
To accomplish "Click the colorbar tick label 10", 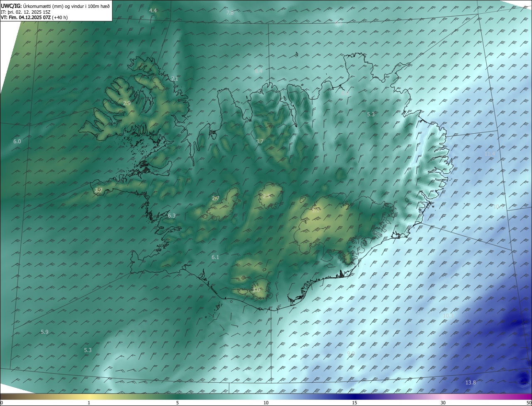I will click(x=266, y=403).
